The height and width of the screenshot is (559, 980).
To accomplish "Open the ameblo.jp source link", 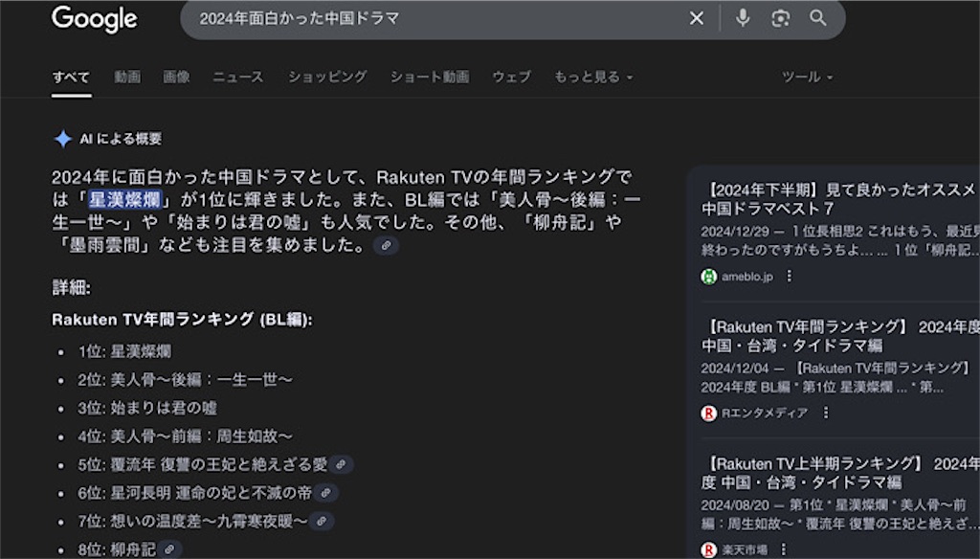I will [x=746, y=277].
